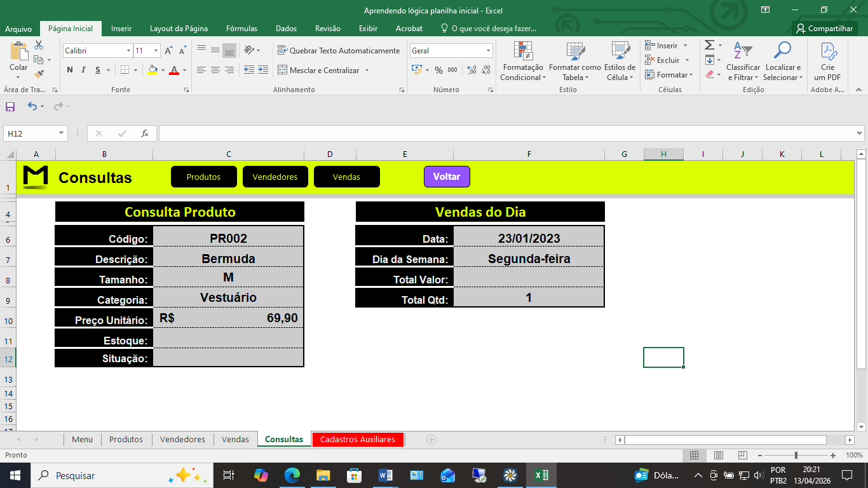Click the black Vendas button in header
The width and height of the screenshot is (868, 488).
(346, 177)
